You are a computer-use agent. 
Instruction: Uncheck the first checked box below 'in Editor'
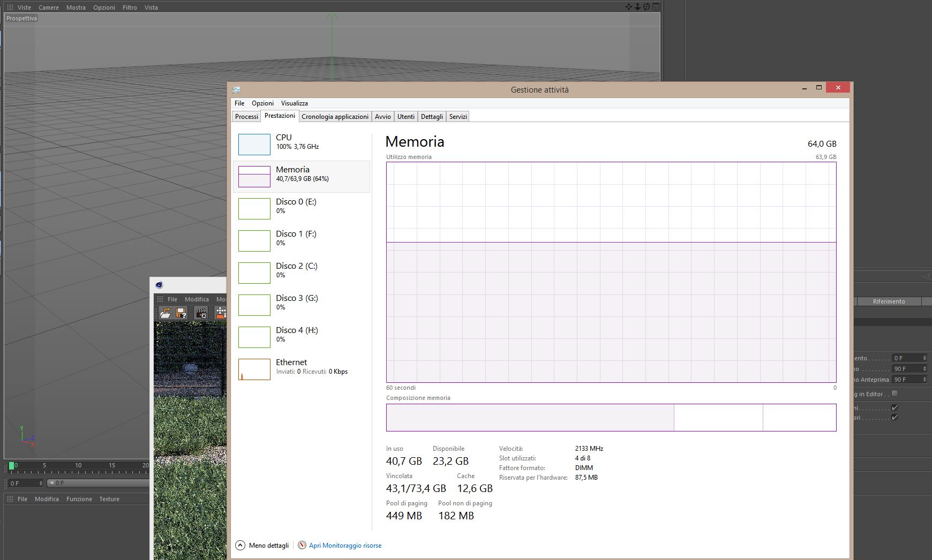pos(895,407)
